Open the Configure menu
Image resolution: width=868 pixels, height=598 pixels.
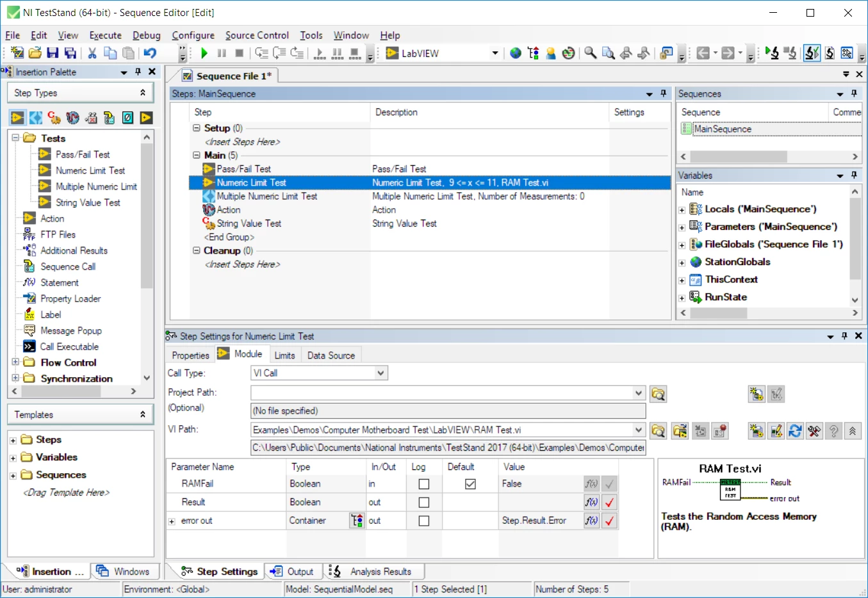click(193, 35)
